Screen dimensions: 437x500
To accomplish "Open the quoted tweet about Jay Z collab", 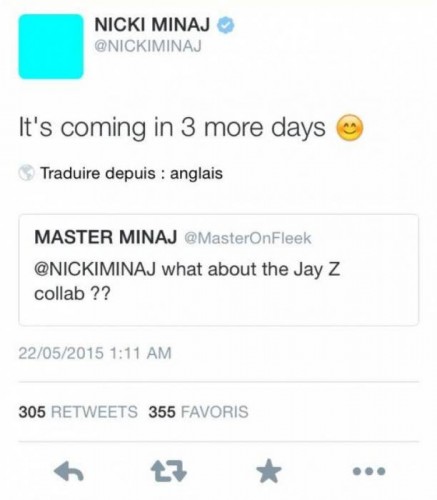I will 218,270.
